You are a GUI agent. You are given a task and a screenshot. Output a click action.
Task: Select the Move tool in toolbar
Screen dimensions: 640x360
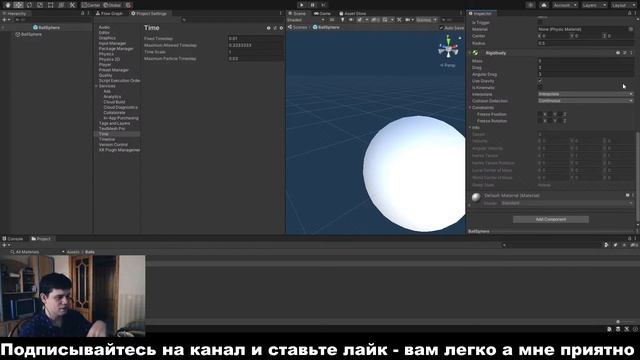(18, 5)
